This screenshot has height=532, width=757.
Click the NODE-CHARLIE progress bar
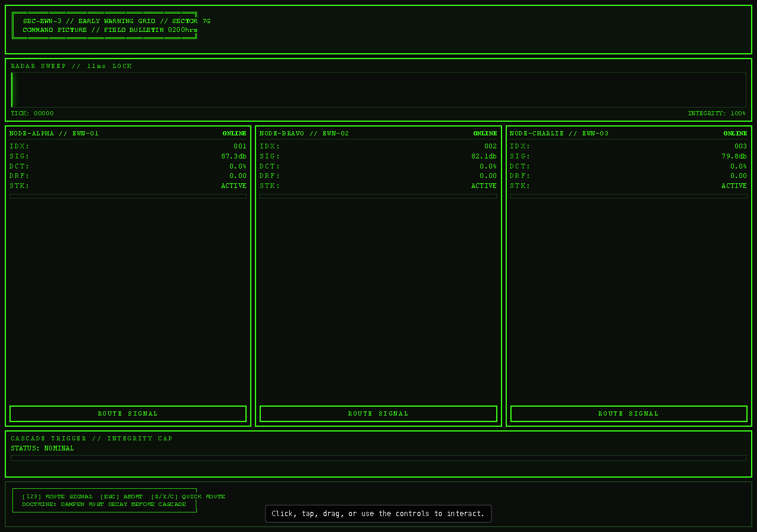[629, 196]
